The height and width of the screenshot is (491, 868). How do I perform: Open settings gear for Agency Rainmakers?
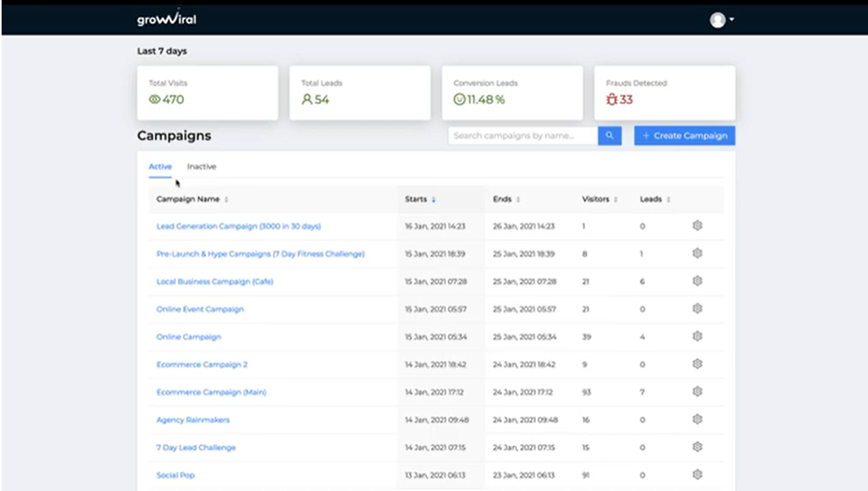point(697,419)
